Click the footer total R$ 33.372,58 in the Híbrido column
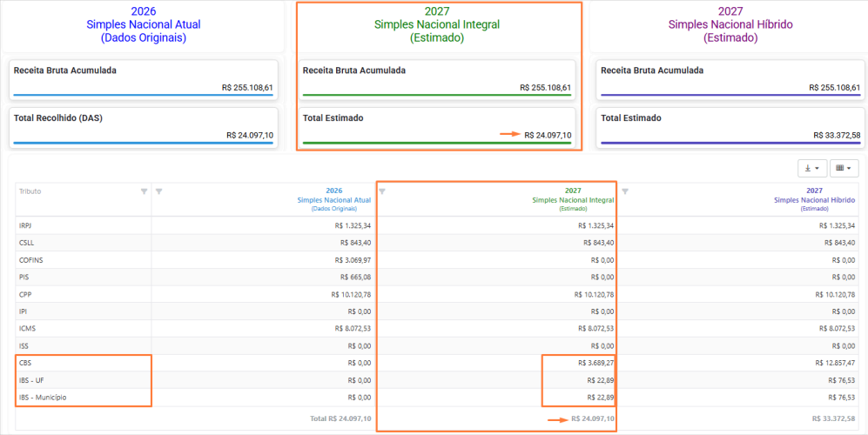868x435 pixels. 832,418
